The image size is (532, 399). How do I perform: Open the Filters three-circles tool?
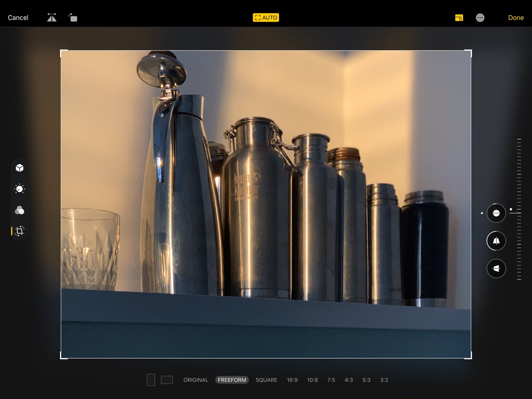point(19,210)
